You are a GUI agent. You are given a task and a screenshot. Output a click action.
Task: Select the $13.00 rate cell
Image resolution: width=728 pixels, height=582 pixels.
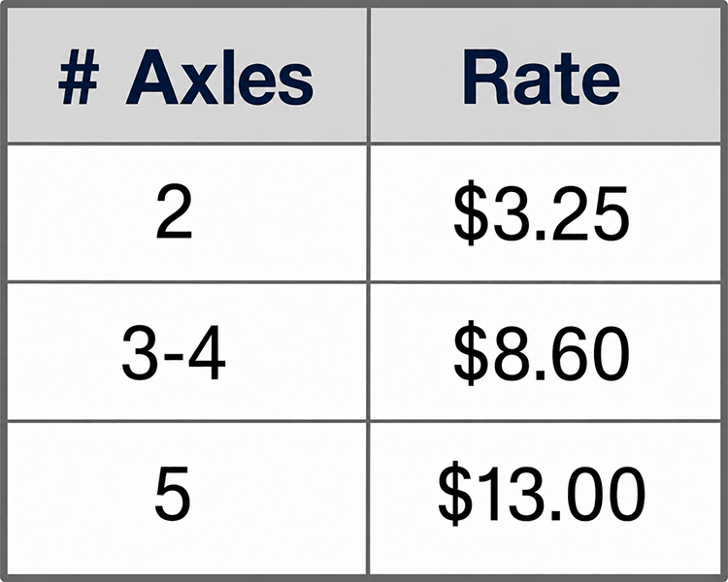pos(546,499)
